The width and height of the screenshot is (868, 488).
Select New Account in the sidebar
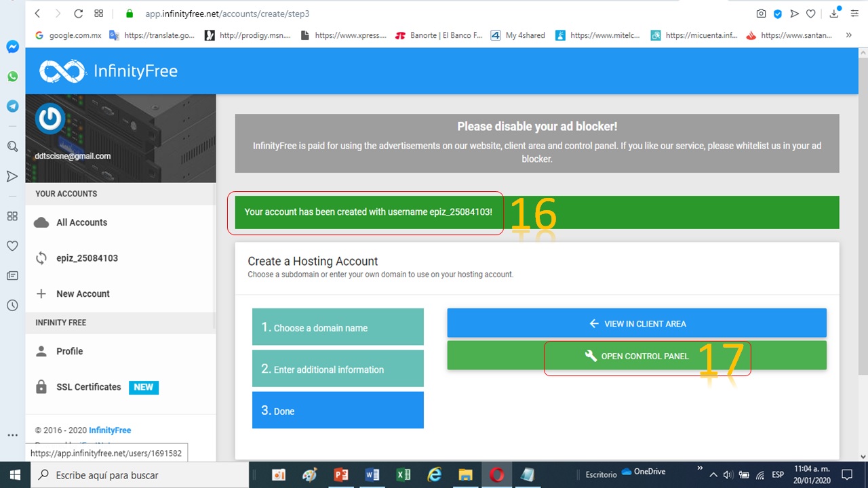click(83, 293)
